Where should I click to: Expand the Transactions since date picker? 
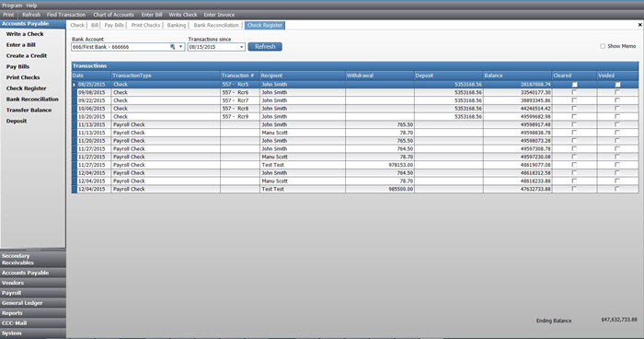pyautogui.click(x=241, y=47)
